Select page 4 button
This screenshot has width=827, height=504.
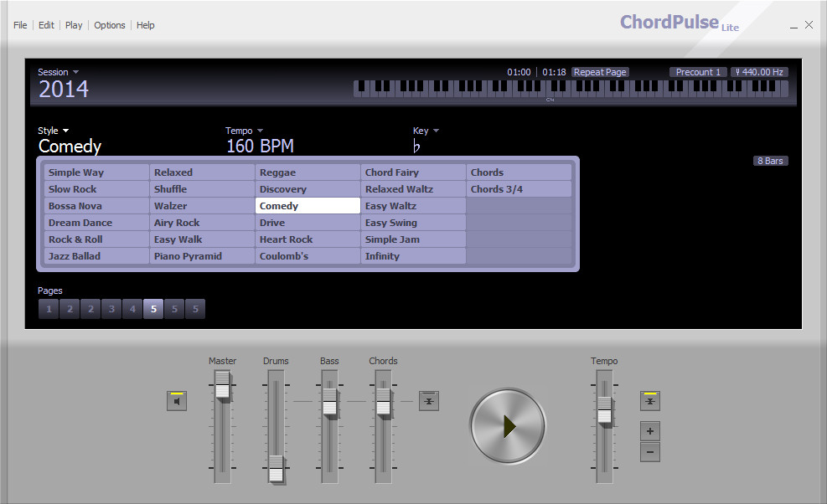click(x=132, y=309)
